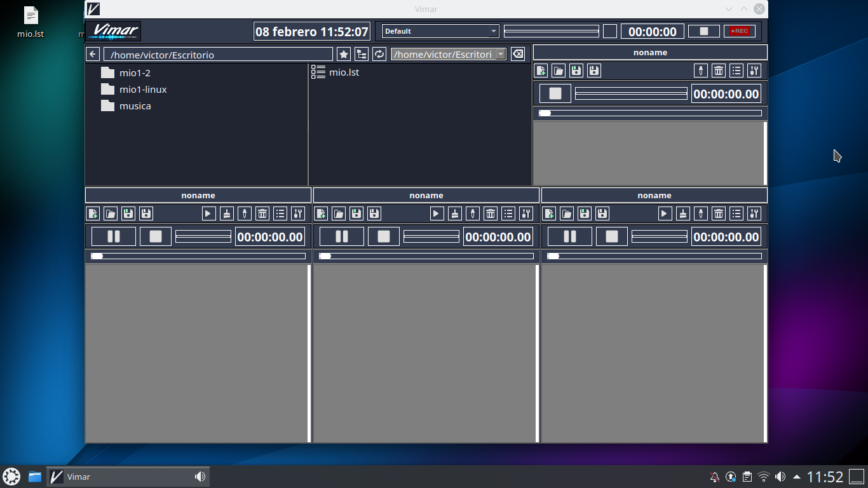Open the system tray volume control
The height and width of the screenshot is (488, 868).
click(x=780, y=477)
